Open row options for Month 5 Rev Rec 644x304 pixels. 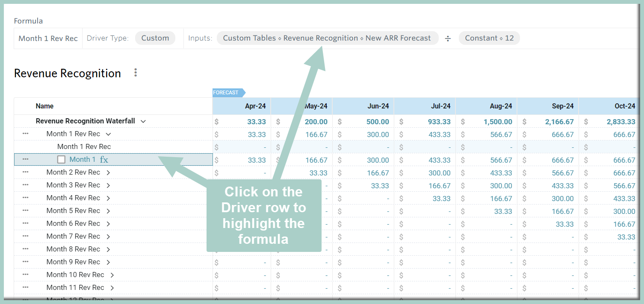click(26, 210)
